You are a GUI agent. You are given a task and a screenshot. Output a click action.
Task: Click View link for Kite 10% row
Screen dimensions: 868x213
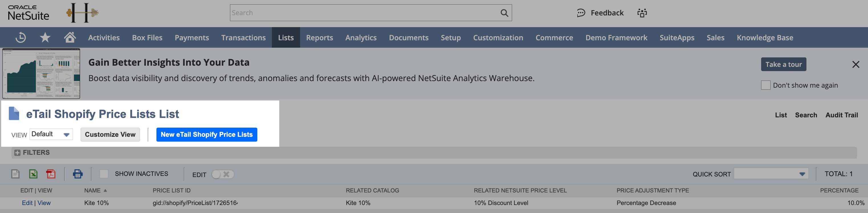tap(44, 203)
